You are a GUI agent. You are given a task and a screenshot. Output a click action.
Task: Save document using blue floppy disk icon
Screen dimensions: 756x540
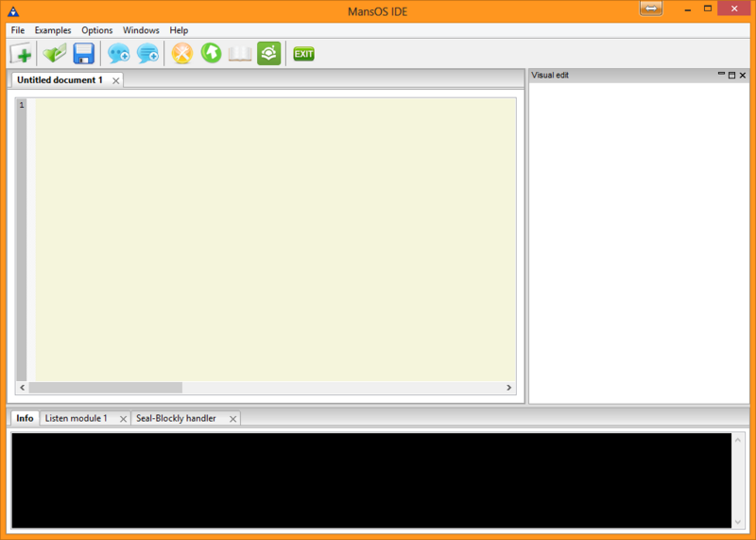coord(84,53)
